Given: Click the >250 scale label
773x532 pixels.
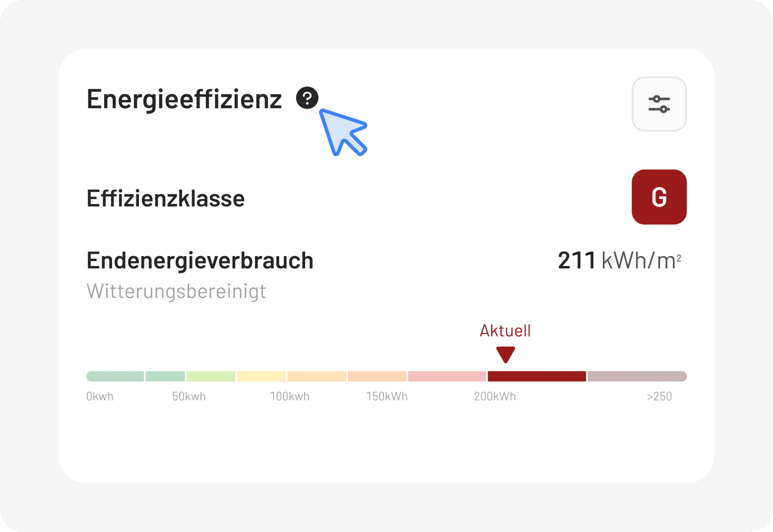Looking at the screenshot, I should pyautogui.click(x=659, y=397).
